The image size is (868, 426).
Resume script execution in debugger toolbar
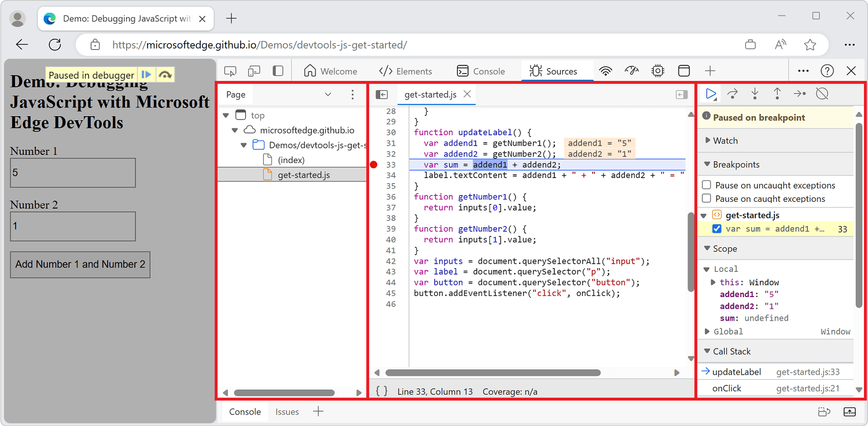click(711, 94)
